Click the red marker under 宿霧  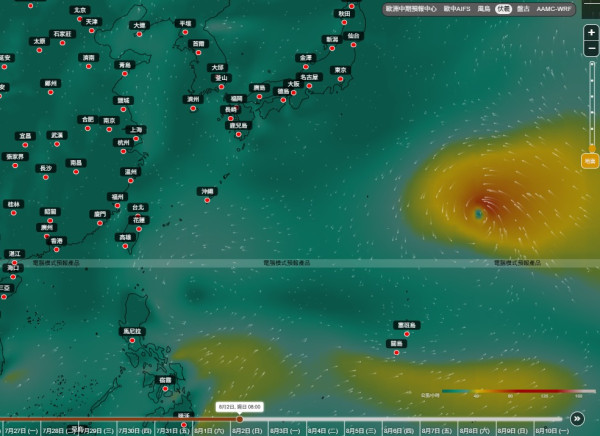165,389
